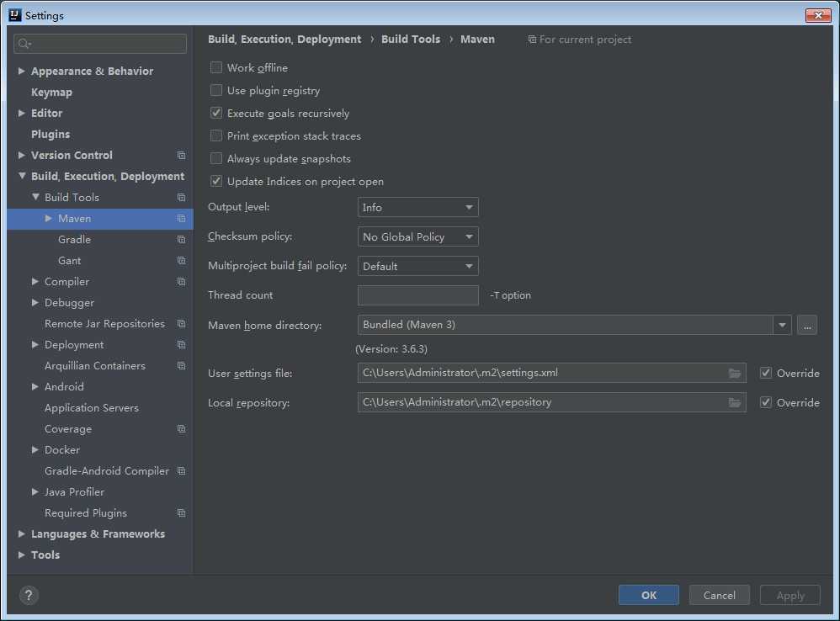Image resolution: width=840 pixels, height=621 pixels.
Task: Click the IntelliJ IDEA logo in the title bar
Action: (x=15, y=15)
